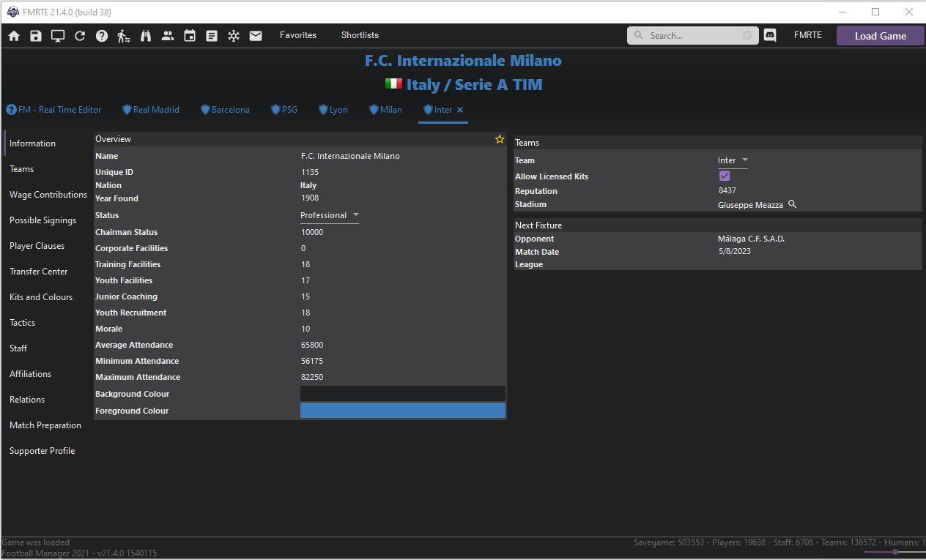
Task: Select Information in the sidebar
Action: coord(32,143)
